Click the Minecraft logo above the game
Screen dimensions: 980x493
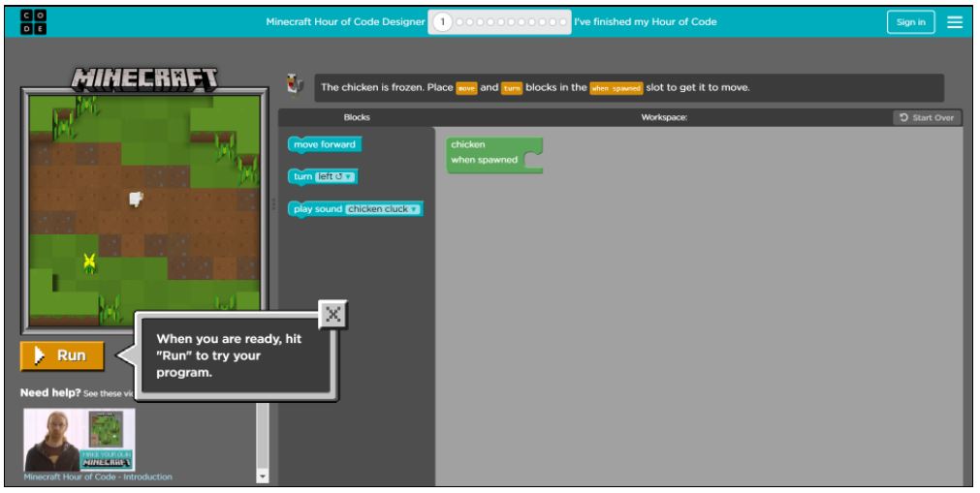coord(144,78)
